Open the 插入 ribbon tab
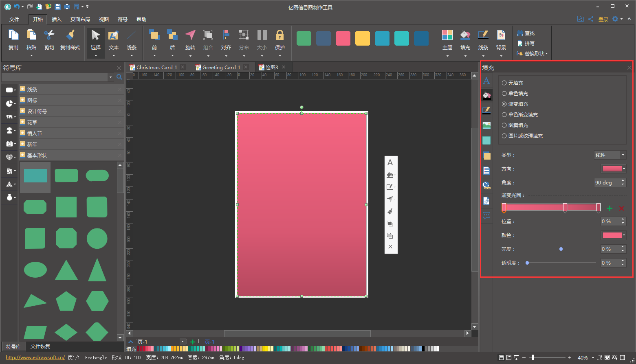The width and height of the screenshot is (636, 364). pos(56,20)
